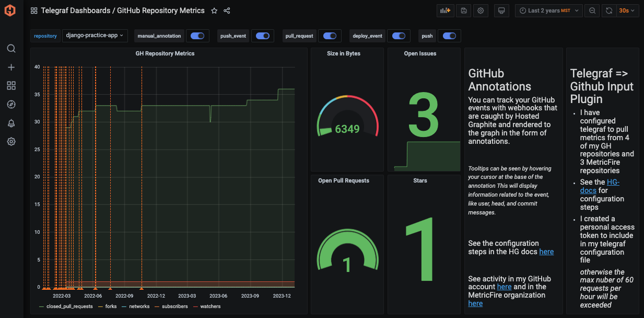This screenshot has width=644, height=318.
Task: Open the GH Repository Metrics panel menu
Action: (165, 53)
